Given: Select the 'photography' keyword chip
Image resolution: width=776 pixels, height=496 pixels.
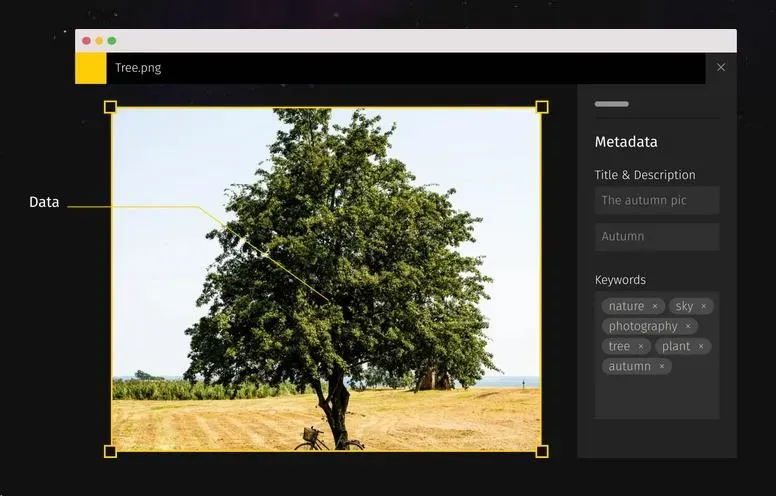Looking at the screenshot, I should click(x=649, y=326).
